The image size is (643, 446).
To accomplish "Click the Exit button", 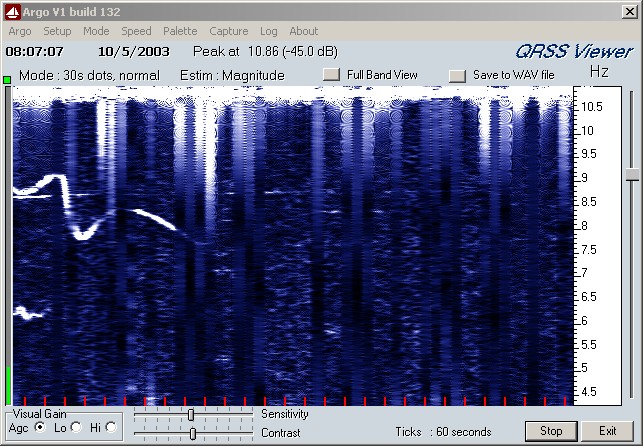I will point(607,431).
